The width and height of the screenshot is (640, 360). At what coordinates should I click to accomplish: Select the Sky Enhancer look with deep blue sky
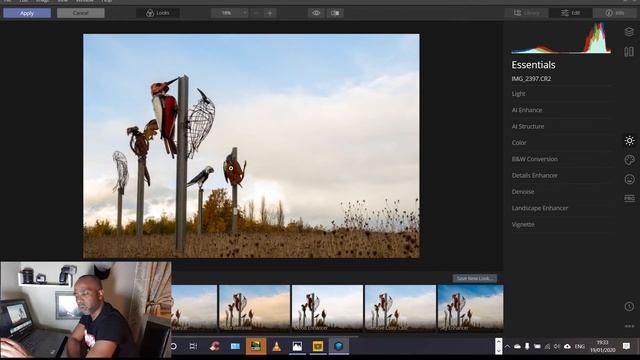pyautogui.click(x=470, y=308)
